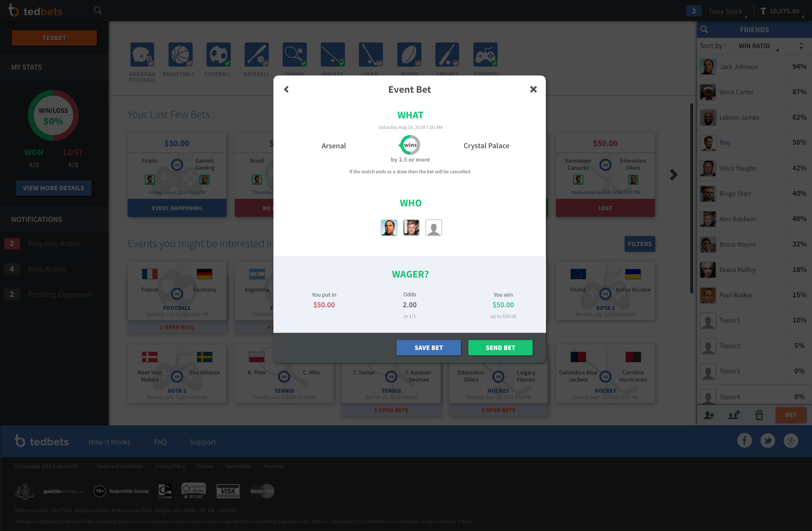Click the Send Bet button

500,348
